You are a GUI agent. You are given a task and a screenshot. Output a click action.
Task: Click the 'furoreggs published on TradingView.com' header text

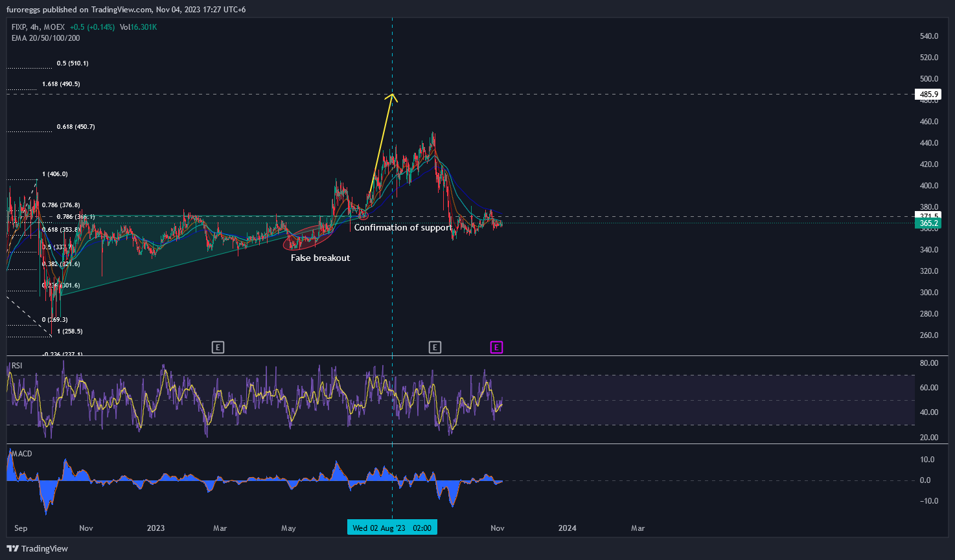pyautogui.click(x=80, y=10)
